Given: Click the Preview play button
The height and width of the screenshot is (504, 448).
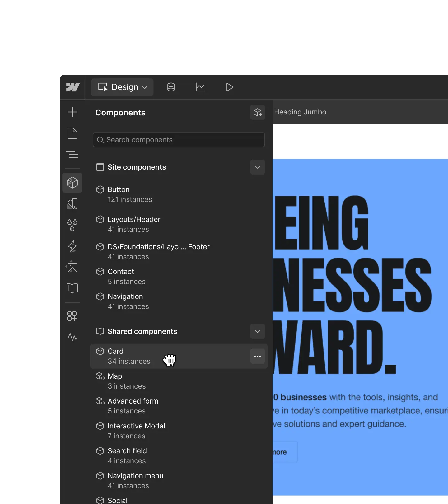Looking at the screenshot, I should 230,87.
